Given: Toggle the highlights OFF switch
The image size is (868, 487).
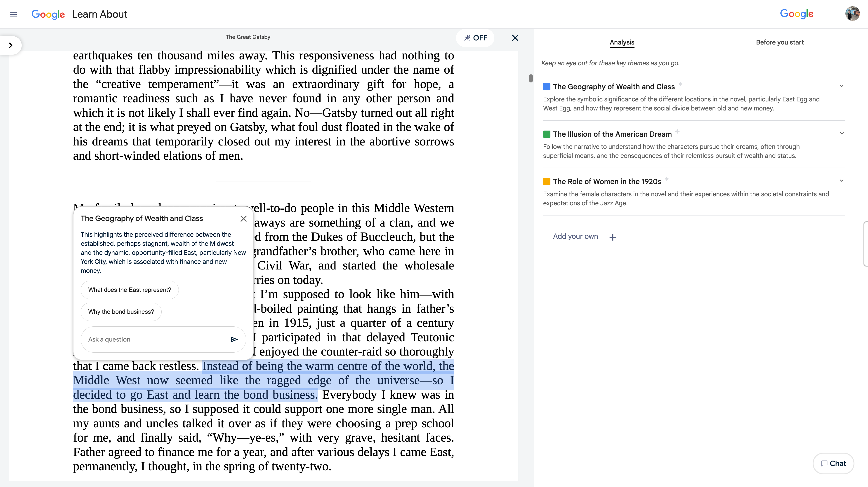Looking at the screenshot, I should tap(475, 38).
